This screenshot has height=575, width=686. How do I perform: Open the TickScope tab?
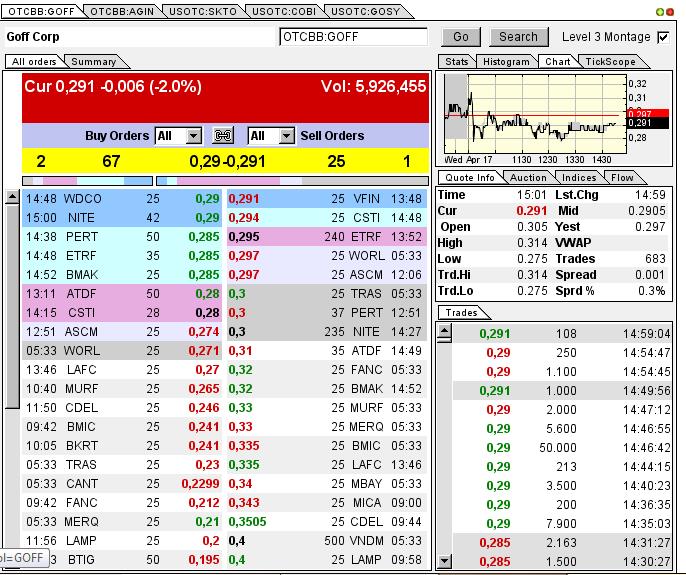click(x=610, y=62)
